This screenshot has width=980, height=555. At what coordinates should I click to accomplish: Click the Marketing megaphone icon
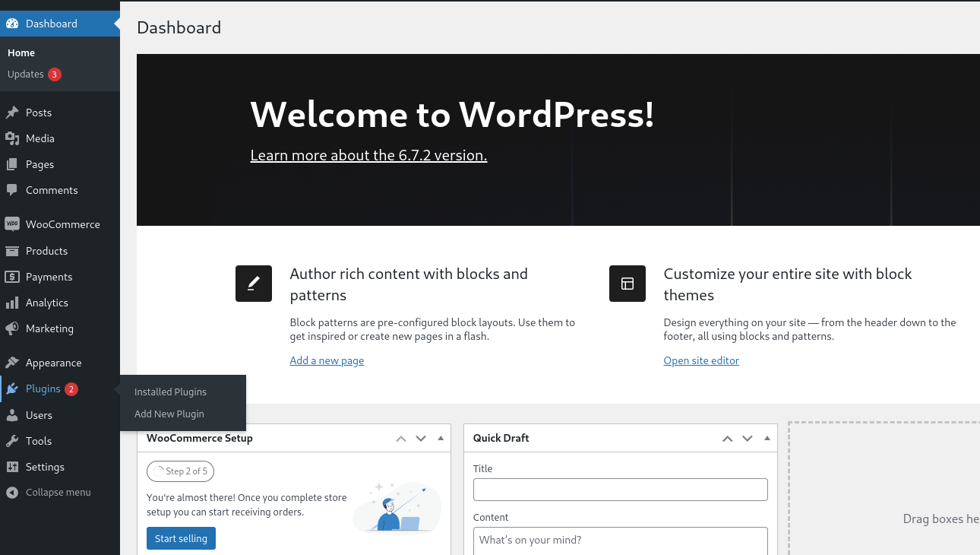12,328
